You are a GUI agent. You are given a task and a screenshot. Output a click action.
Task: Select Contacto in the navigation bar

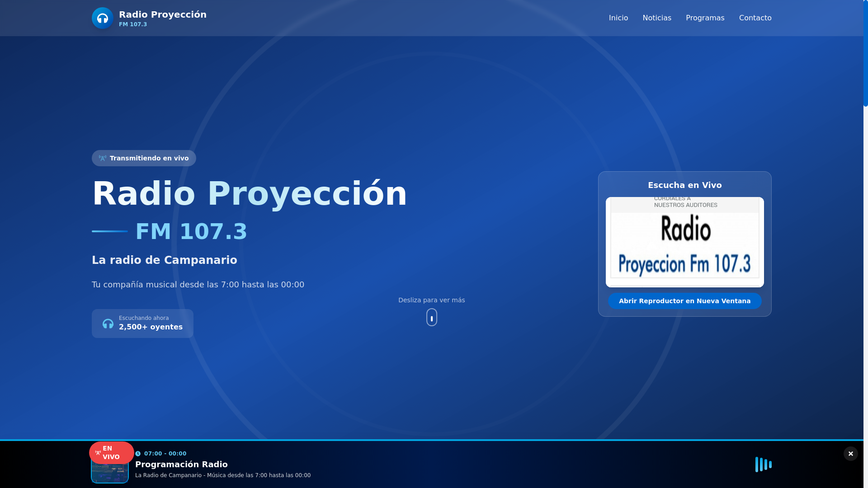(x=755, y=18)
